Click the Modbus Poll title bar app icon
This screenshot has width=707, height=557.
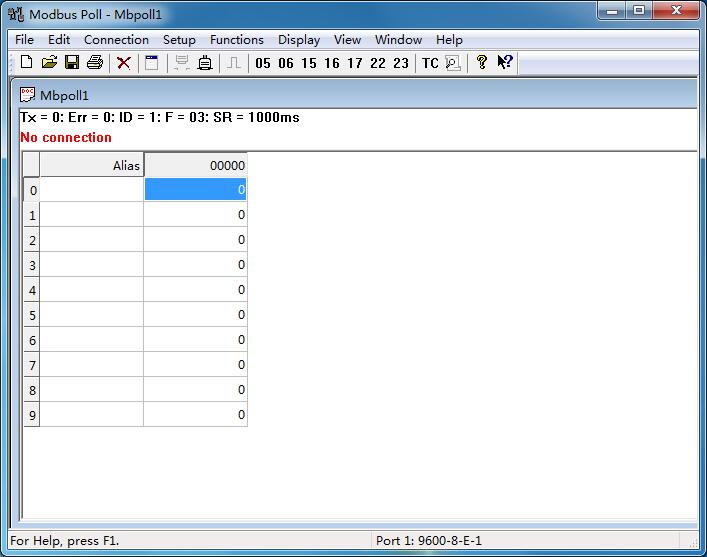coord(16,14)
